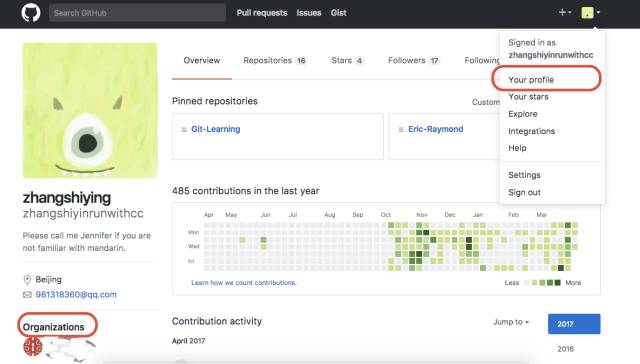Click the April 2017 activity label

[188, 341]
